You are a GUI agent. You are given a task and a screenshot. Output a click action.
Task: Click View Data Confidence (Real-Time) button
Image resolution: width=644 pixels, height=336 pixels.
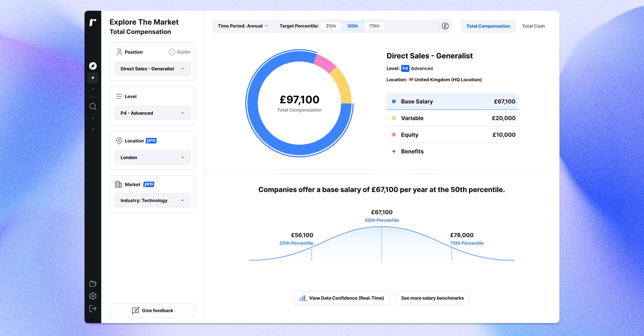tap(342, 298)
